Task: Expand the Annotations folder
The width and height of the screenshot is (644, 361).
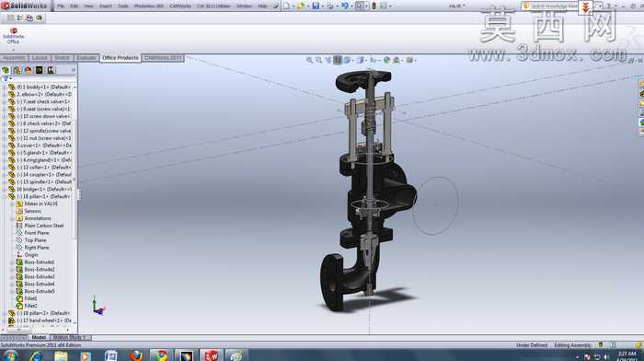Action: [x=12, y=218]
